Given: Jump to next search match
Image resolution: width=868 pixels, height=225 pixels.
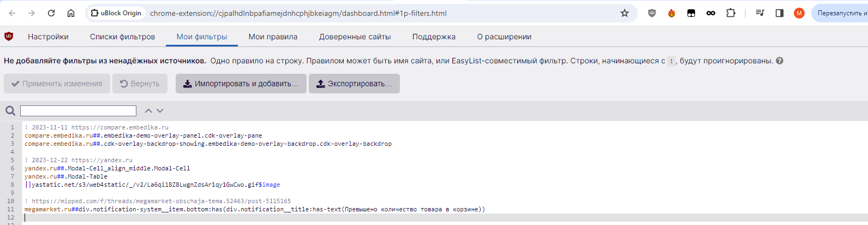Looking at the screenshot, I should pos(160,111).
